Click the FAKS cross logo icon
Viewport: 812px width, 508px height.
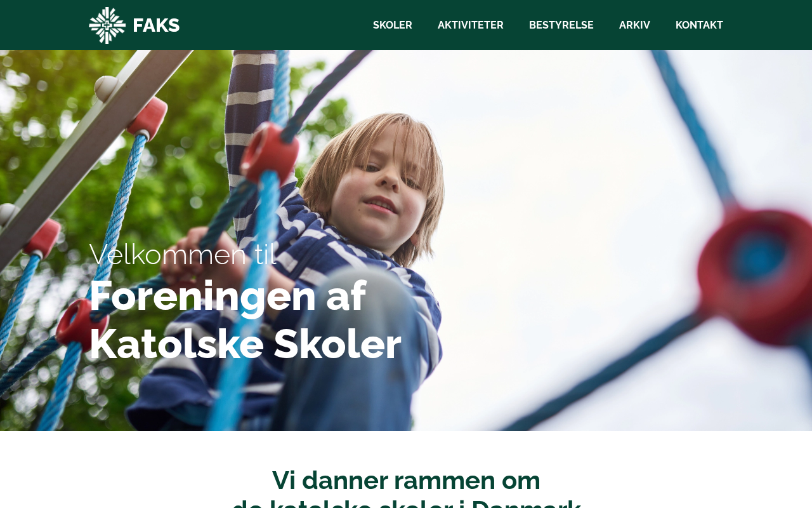click(107, 25)
